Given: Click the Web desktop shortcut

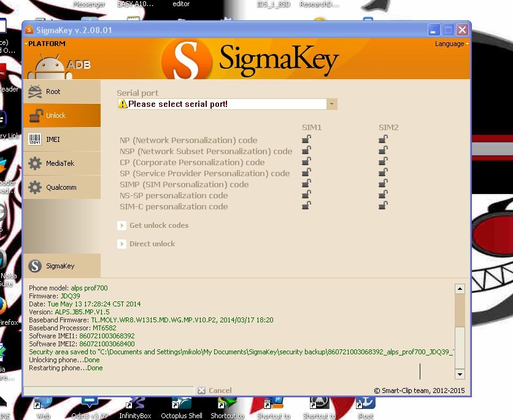Looking at the screenshot, I should (43, 408).
